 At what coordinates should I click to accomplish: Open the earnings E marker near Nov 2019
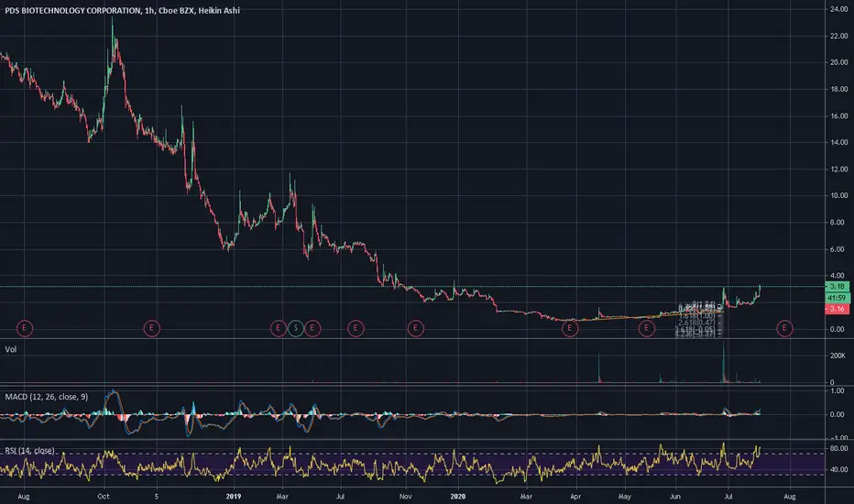pyautogui.click(x=416, y=328)
